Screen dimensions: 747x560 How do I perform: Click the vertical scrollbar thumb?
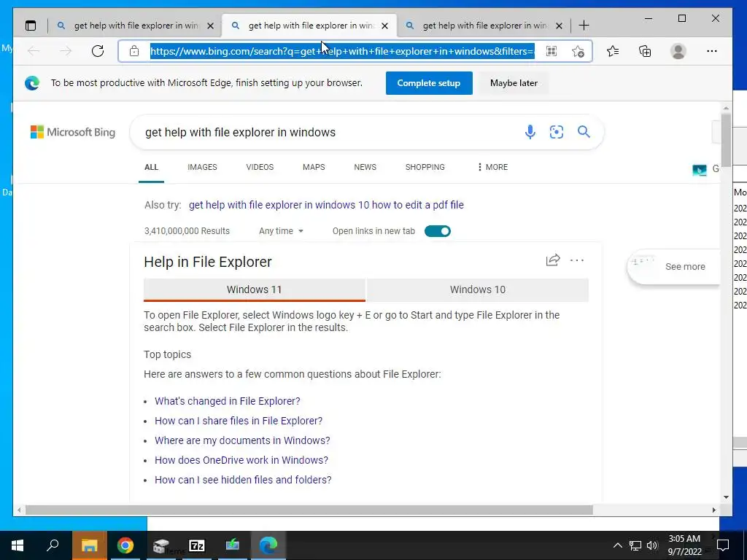click(726, 139)
